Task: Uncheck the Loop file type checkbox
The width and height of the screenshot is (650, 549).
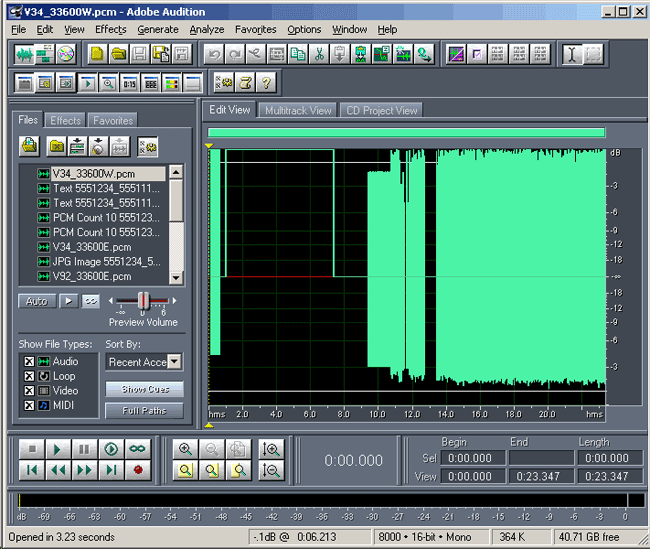Action: pyautogui.click(x=29, y=376)
